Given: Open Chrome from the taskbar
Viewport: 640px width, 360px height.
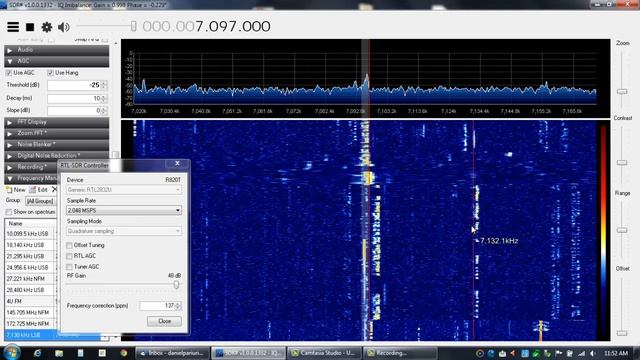Looking at the screenshot, I should pos(123,353).
